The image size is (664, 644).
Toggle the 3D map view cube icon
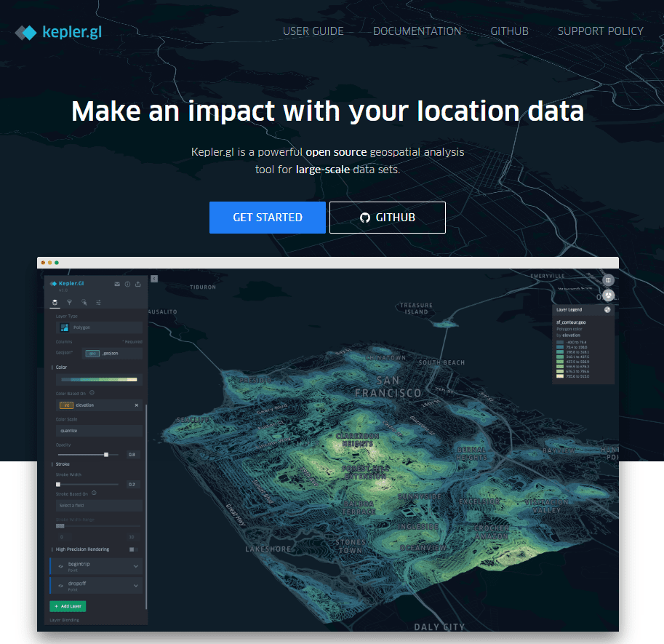coord(609,295)
